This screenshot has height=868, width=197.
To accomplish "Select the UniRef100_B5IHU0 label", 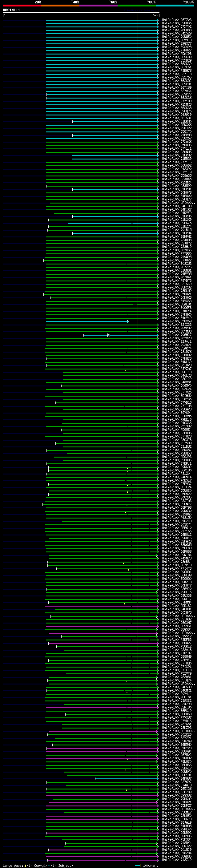I will pyautogui.click(x=177, y=396).
